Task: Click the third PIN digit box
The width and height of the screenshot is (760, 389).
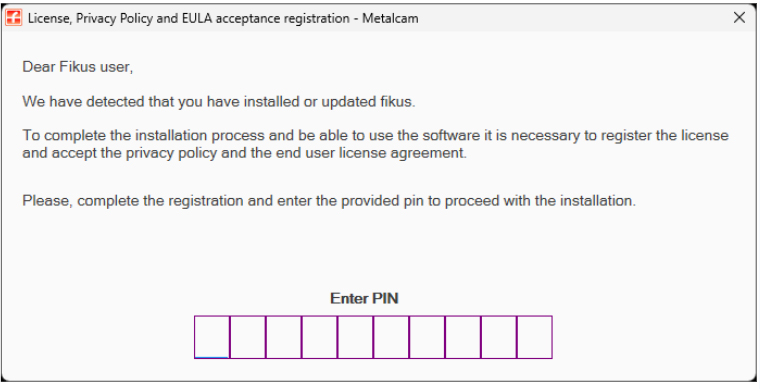Action: click(284, 337)
